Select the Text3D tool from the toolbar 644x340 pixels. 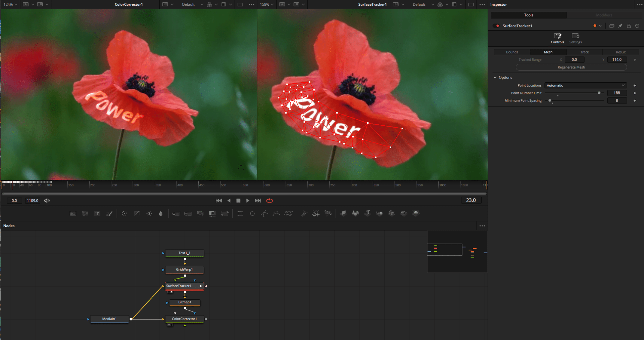coord(367,213)
